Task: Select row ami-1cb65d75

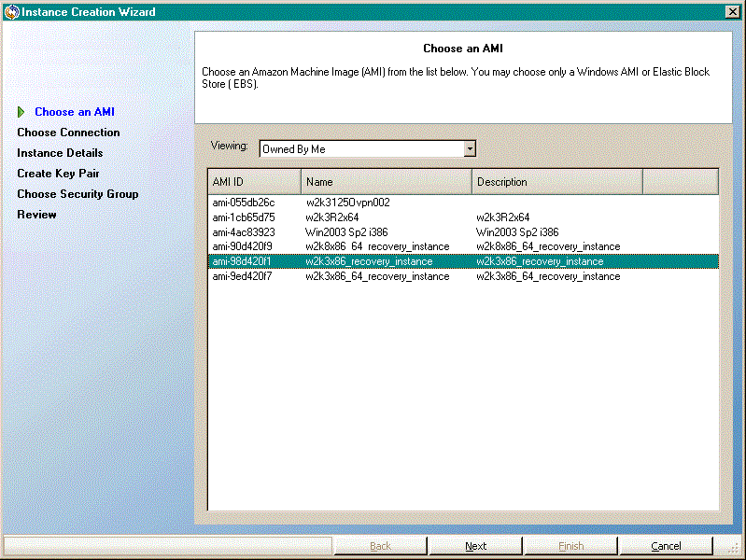Action: (x=463, y=217)
